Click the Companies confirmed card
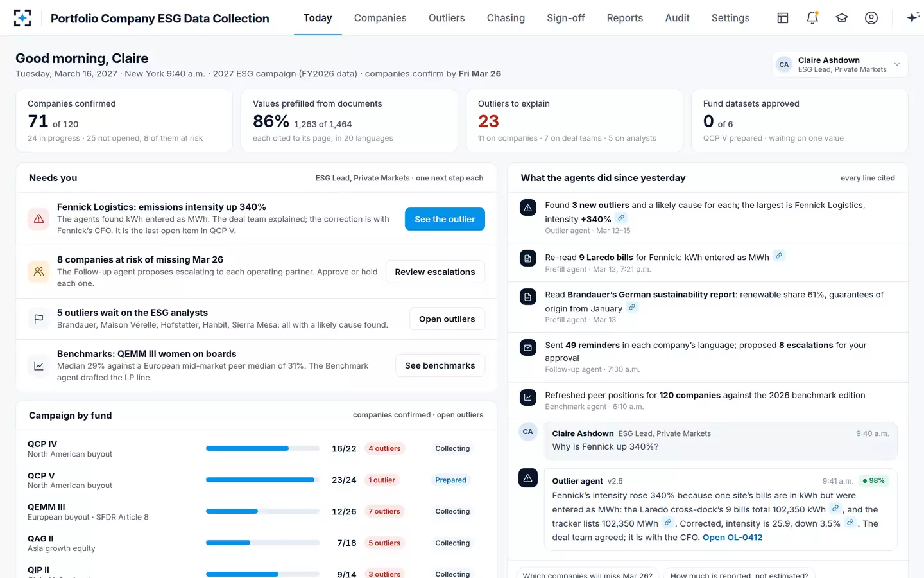 [x=124, y=121]
